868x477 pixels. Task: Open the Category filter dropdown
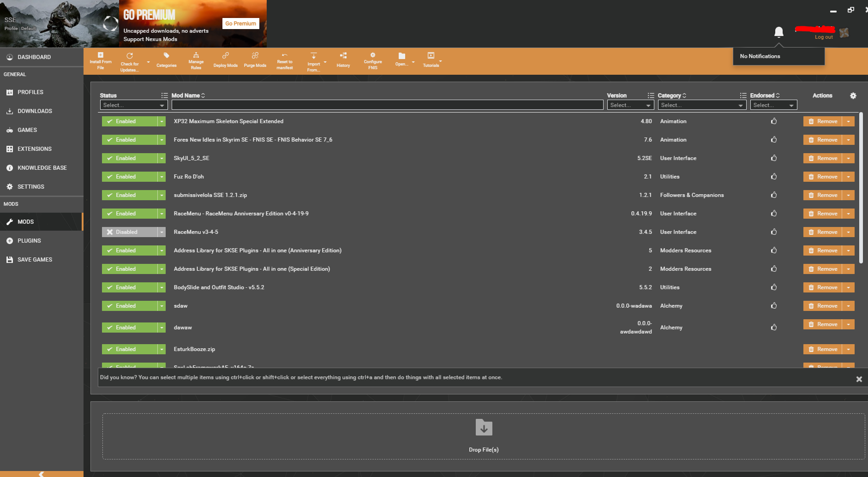(x=702, y=105)
